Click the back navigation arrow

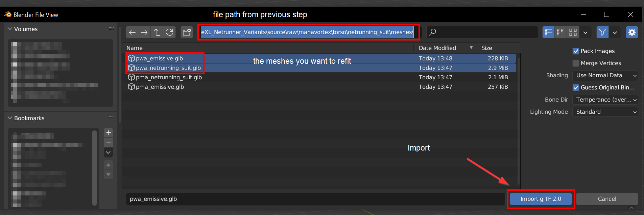[132, 32]
